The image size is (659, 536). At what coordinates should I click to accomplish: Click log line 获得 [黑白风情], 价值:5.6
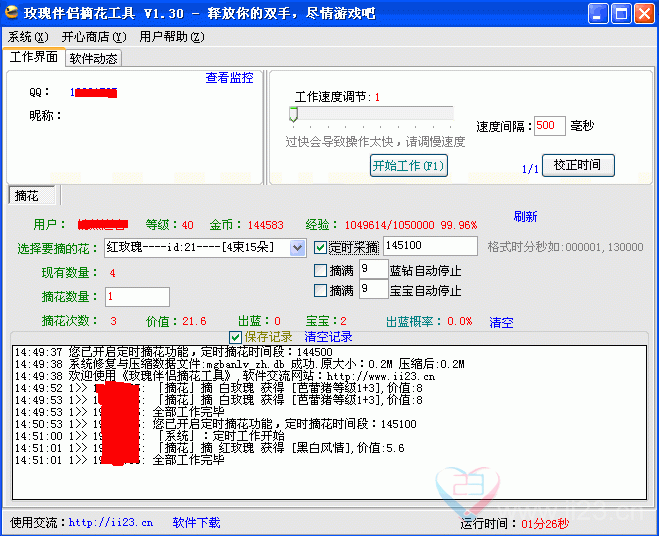coord(209,448)
